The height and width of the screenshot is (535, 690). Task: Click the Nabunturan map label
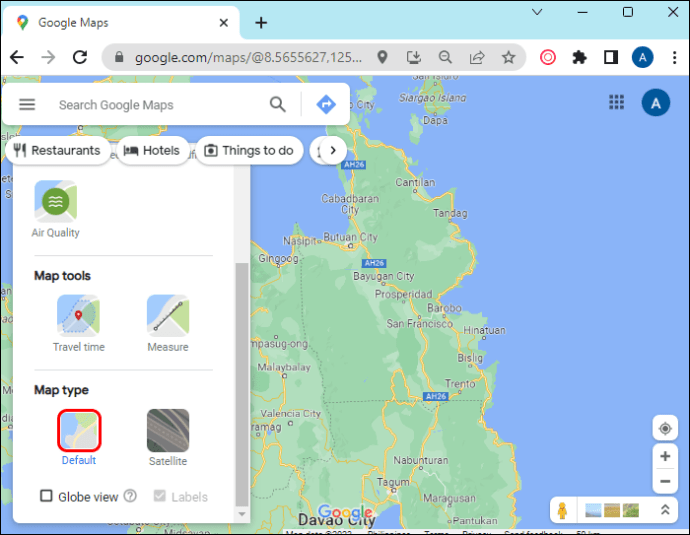pos(421,460)
